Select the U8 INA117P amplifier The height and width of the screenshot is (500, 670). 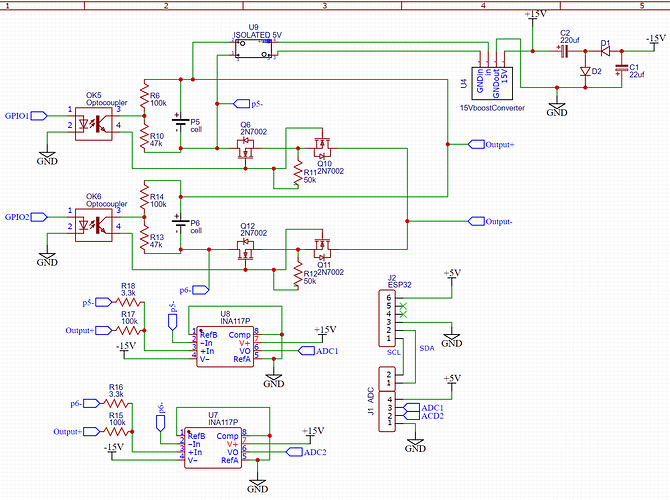click(x=225, y=347)
